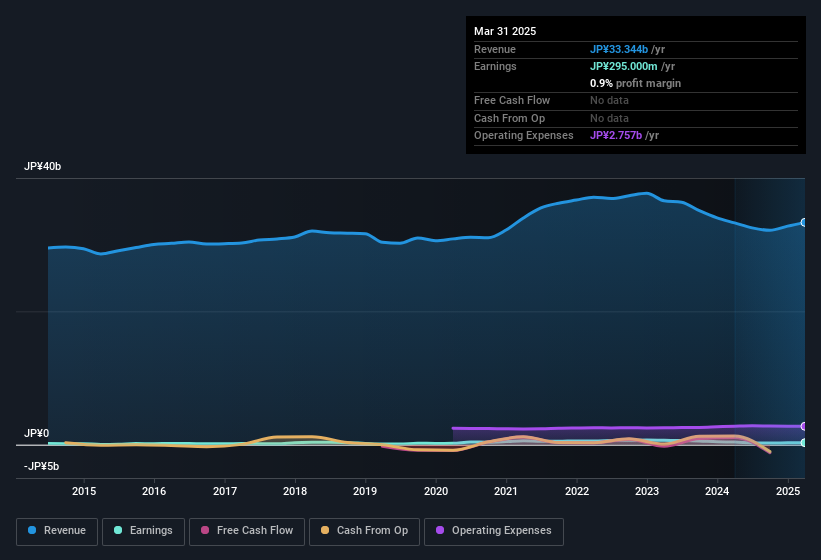Click the orange Cash From Op legend dot
The image size is (821, 560).
tap(325, 530)
